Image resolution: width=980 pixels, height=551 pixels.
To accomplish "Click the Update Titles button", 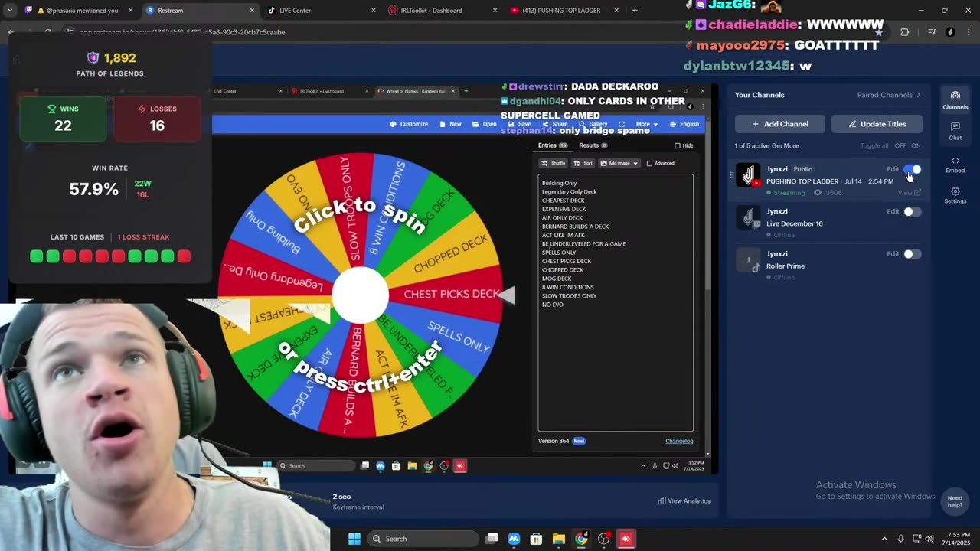I will coord(877,124).
